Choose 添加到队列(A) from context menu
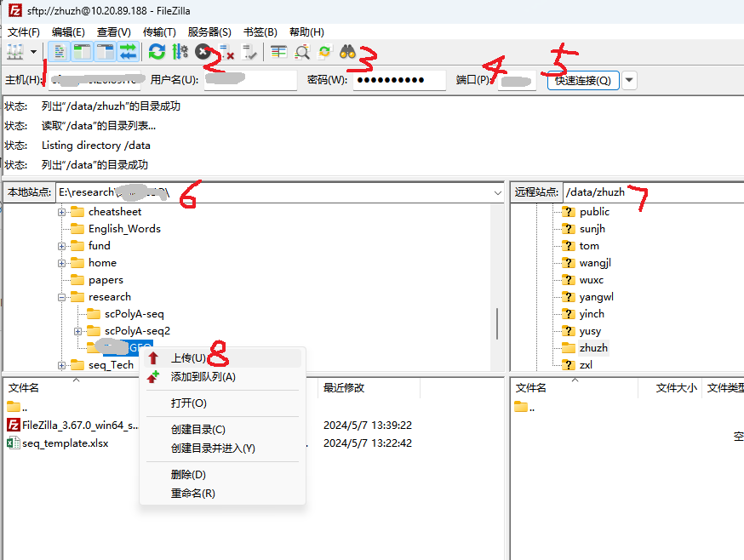Viewport: 744px width, 560px height. (x=222, y=377)
